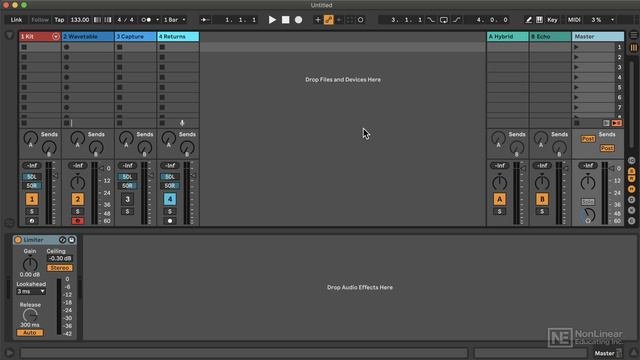
Task: Toggle the Follow button
Action: [x=40, y=20]
